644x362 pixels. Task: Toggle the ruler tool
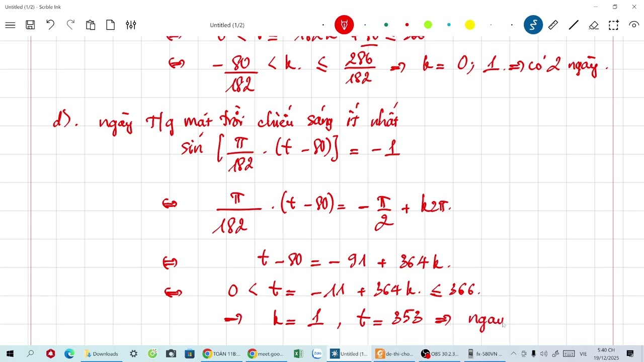(x=553, y=25)
